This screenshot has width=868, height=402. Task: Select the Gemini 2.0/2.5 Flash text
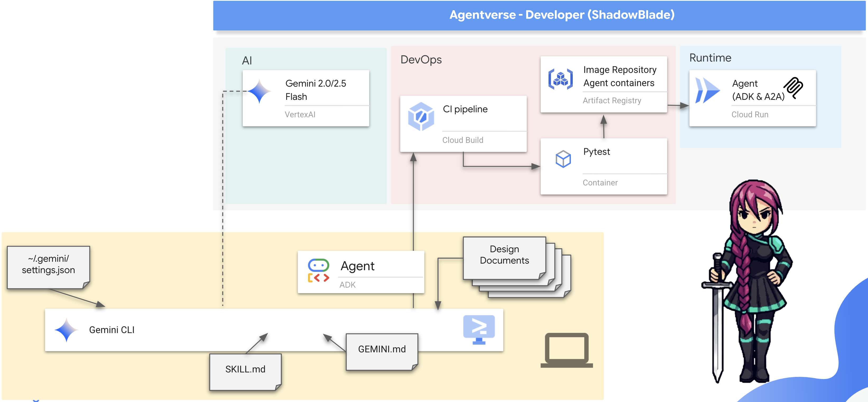(315, 90)
